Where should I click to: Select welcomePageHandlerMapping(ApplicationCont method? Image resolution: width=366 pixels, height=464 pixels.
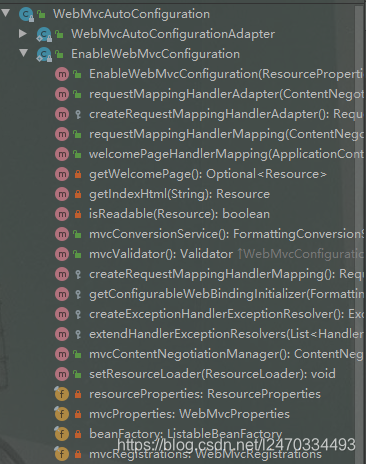coord(226,154)
